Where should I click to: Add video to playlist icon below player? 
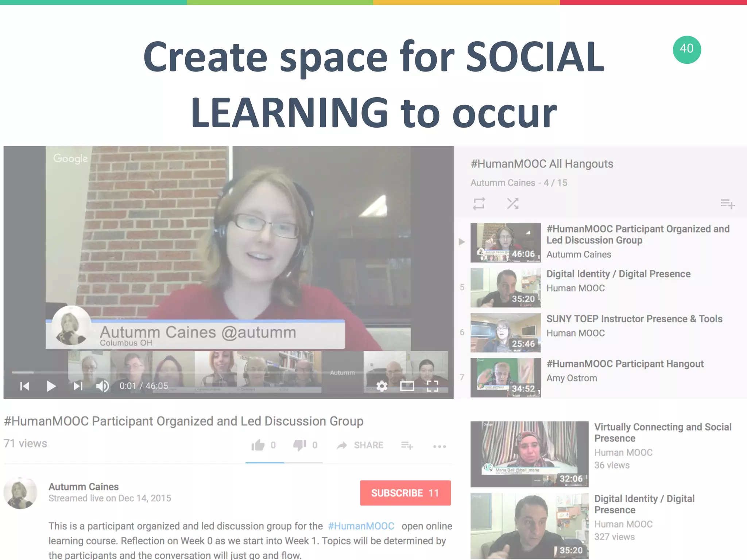click(x=407, y=446)
